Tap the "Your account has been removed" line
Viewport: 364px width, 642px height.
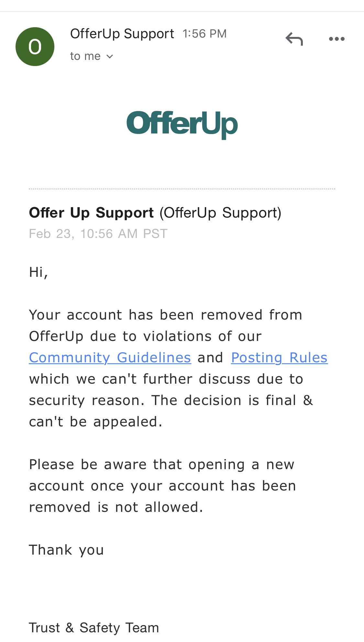pos(165,315)
